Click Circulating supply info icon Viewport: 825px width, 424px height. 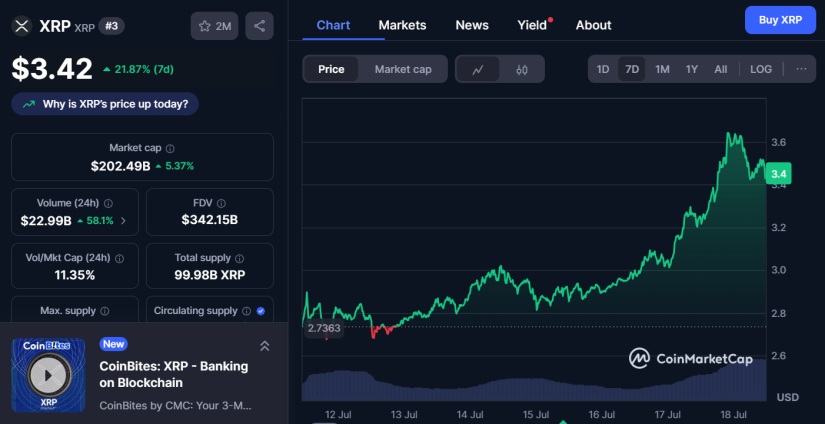(246, 311)
